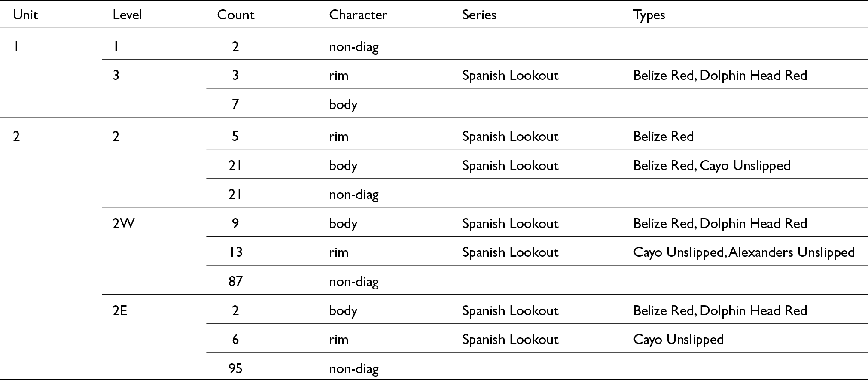Click the Level column header
Image resolution: width=868 pixels, height=380 pixels.
click(x=127, y=15)
